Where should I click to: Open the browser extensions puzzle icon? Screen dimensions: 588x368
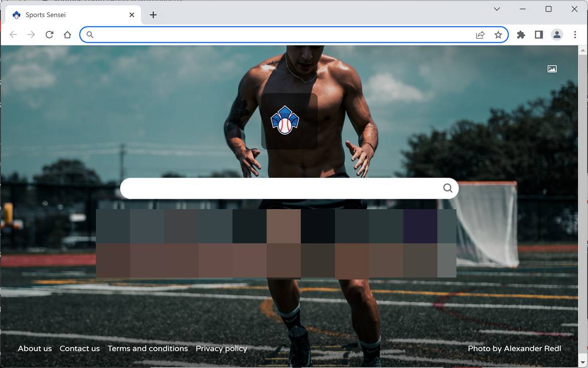click(x=520, y=34)
